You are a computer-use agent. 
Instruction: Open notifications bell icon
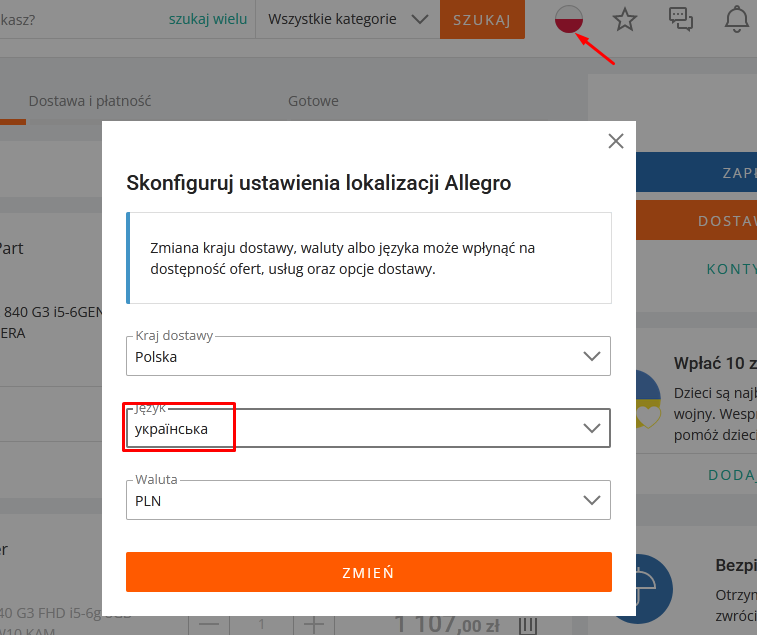point(737,19)
